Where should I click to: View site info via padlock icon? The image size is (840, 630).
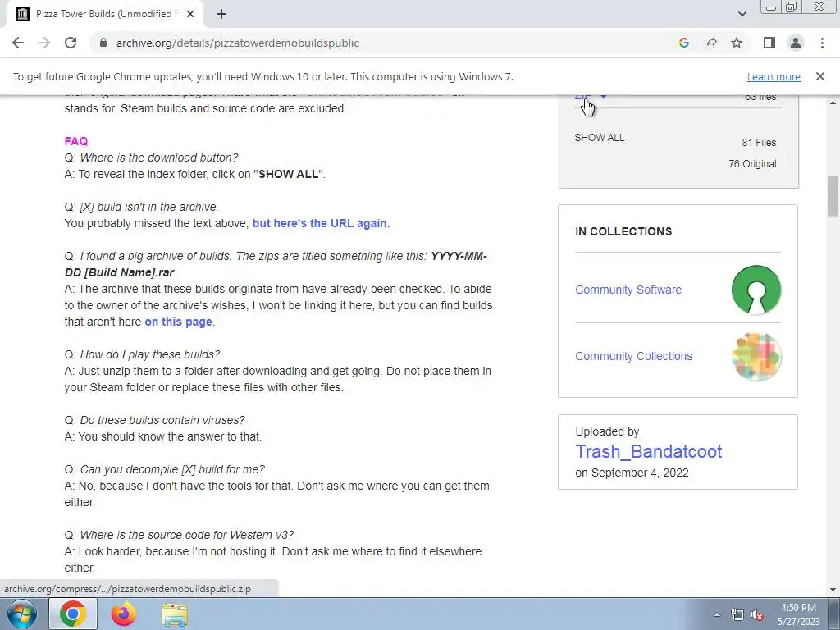click(103, 43)
